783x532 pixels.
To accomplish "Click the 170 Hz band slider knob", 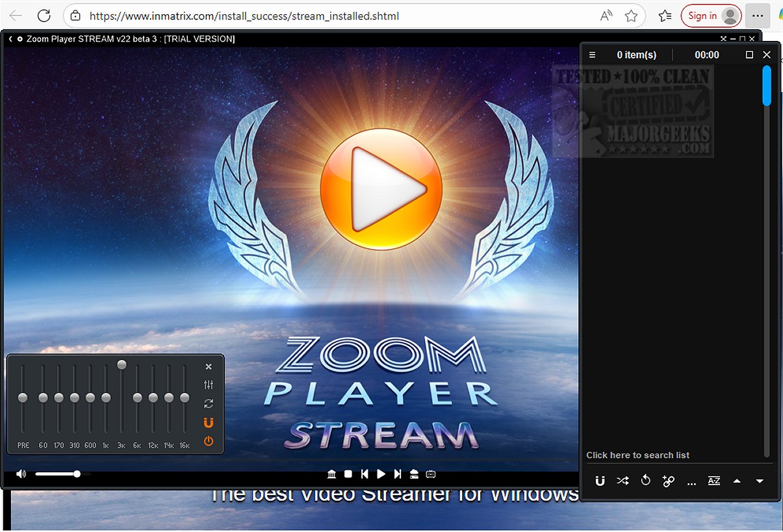I will coord(59,398).
